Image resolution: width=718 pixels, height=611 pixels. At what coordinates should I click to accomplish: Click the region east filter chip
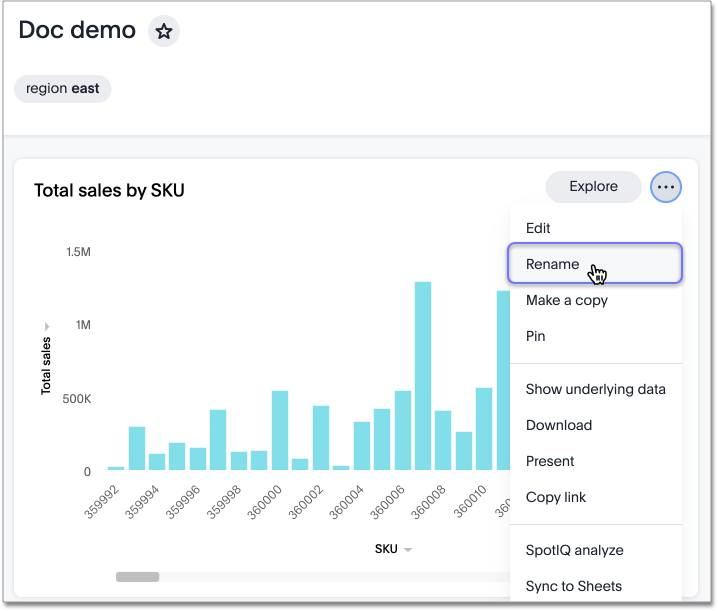tap(63, 88)
